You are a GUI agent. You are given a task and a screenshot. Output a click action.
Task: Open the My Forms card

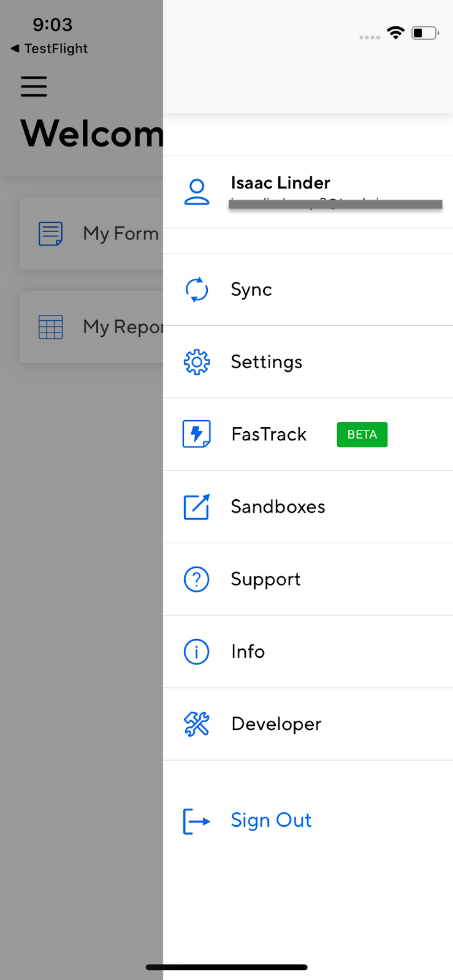click(92, 233)
